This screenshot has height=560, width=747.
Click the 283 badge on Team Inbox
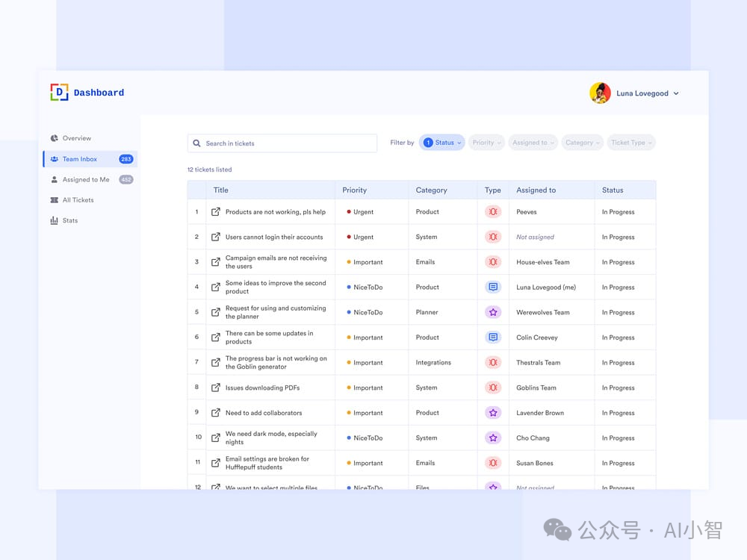(x=125, y=159)
